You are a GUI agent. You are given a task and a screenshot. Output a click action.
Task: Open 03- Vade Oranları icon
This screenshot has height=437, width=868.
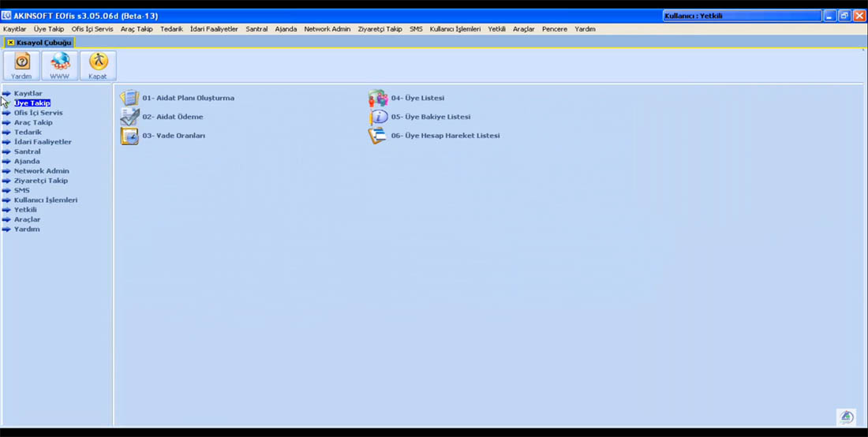pyautogui.click(x=129, y=136)
